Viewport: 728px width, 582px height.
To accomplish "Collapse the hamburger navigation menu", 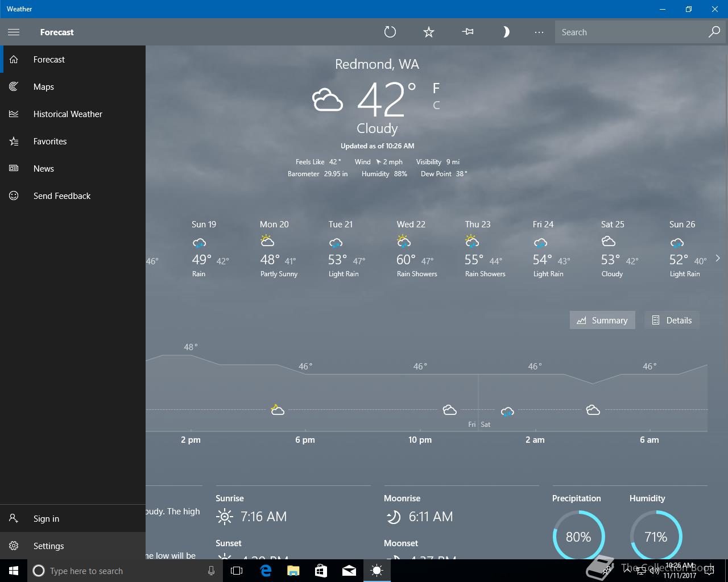I will click(x=14, y=32).
